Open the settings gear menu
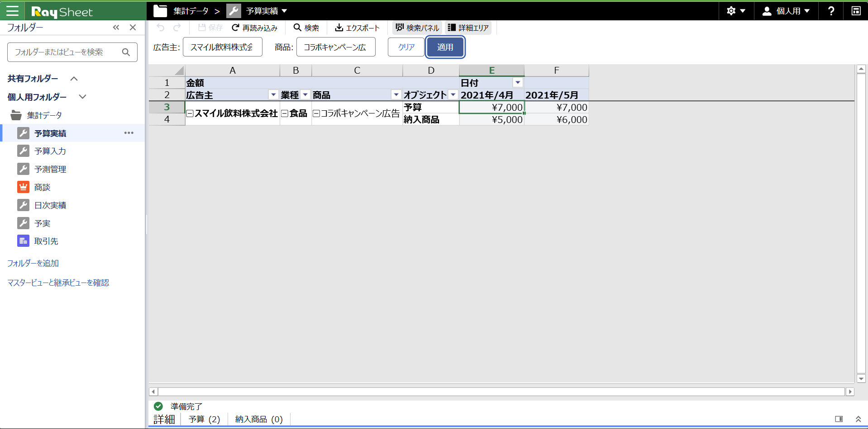868x429 pixels. [735, 11]
